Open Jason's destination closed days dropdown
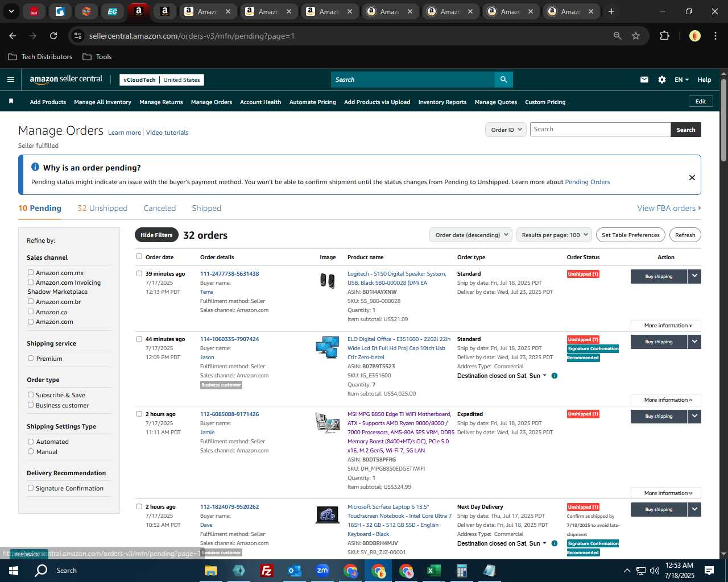The height and width of the screenshot is (582, 728). [544, 376]
